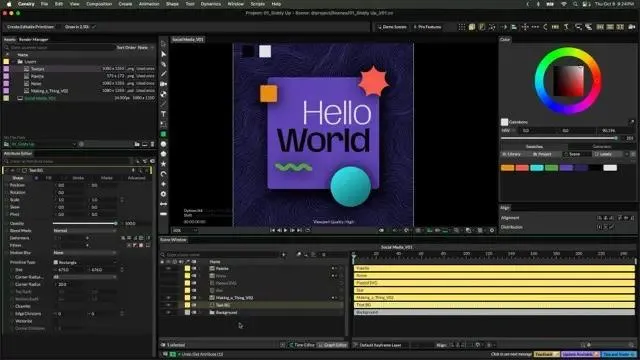Viewport: 640px width, 360px height.
Task: Click the Play button under the viewport
Action: click(285, 230)
